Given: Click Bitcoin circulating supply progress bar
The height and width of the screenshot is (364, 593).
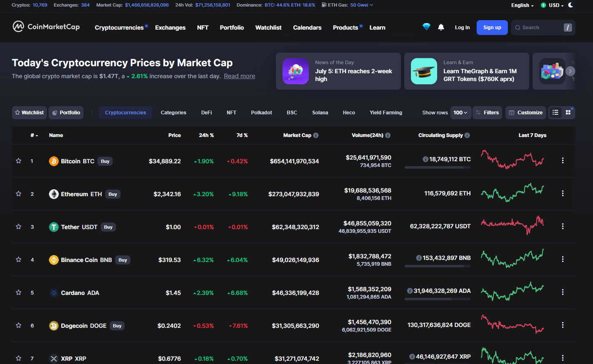Looking at the screenshot, I should [x=438, y=167].
